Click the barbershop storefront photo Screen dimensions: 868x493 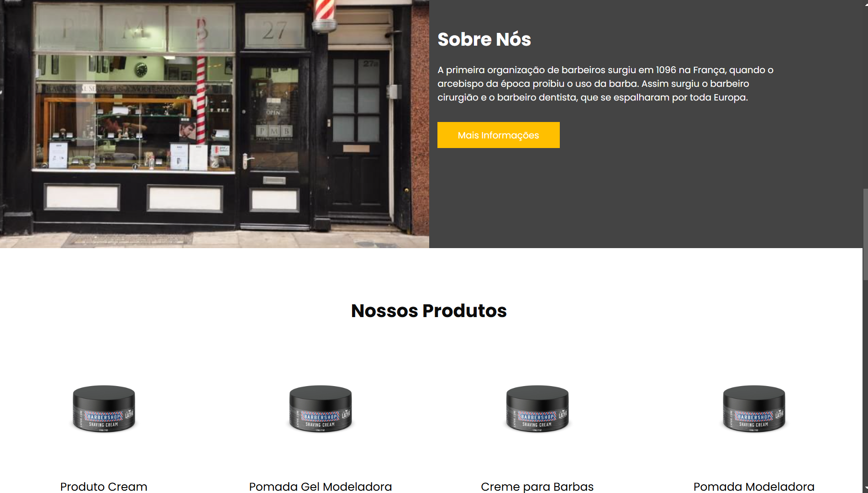[x=215, y=124]
